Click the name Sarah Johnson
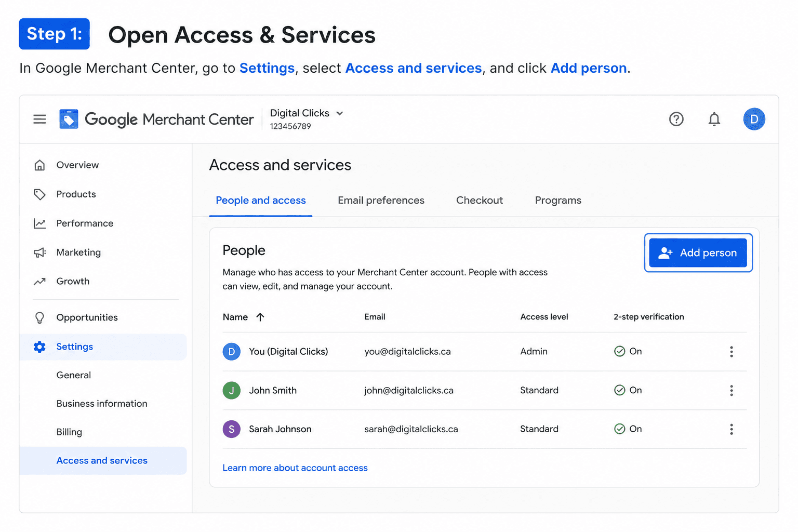 pos(280,429)
